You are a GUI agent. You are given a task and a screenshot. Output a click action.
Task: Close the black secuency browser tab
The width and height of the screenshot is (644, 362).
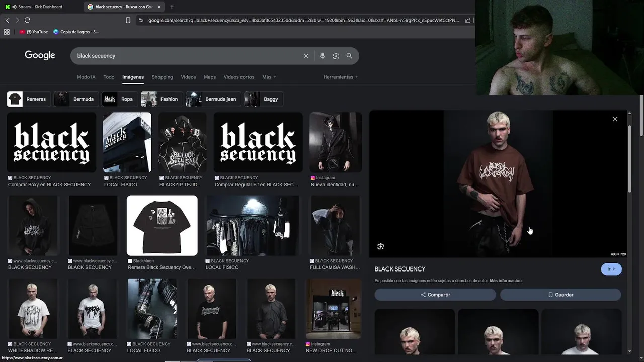pyautogui.click(x=159, y=7)
